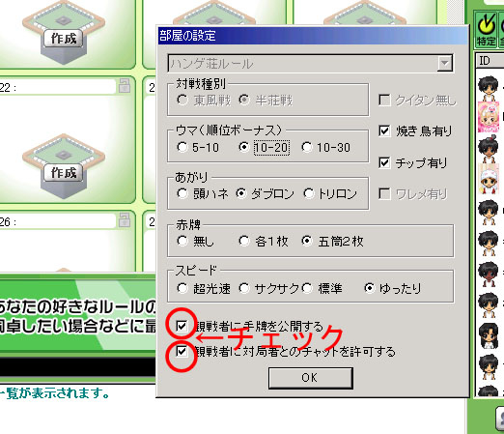504x434 pixels.
Task: Click the 作成 table below room 22
Action: pos(64,167)
